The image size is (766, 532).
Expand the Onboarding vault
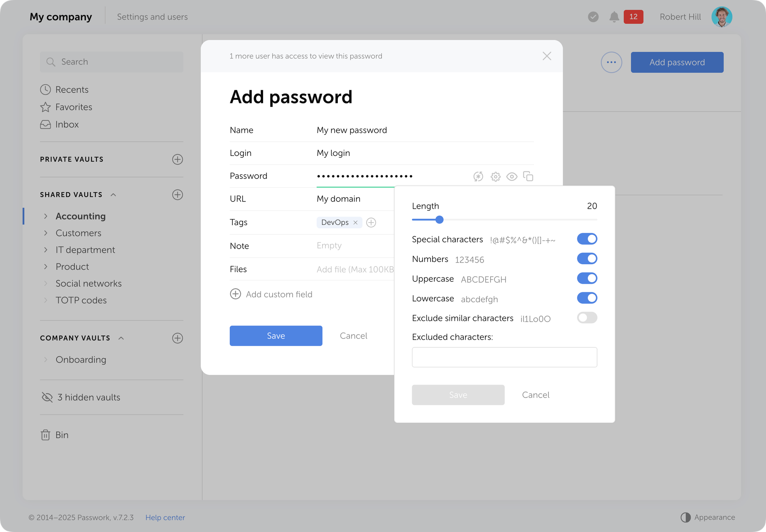46,359
